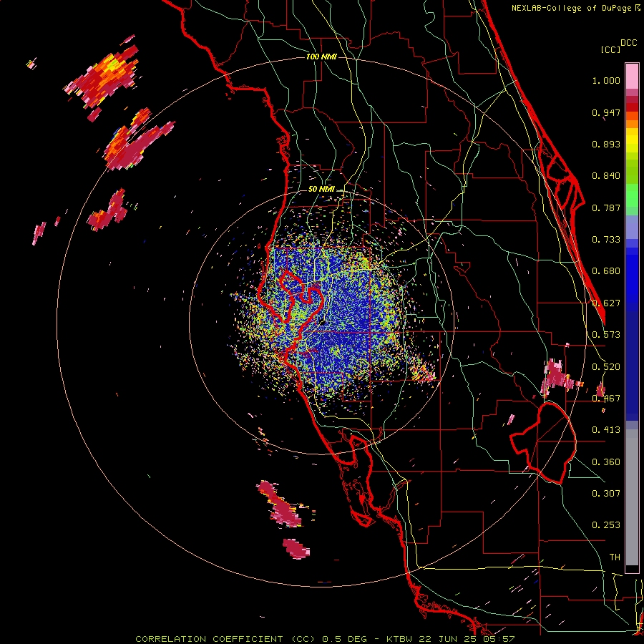
Task: Click the CORRELATION COEFFICIENT (CC) caption text
Action: pyautogui.click(x=225, y=639)
